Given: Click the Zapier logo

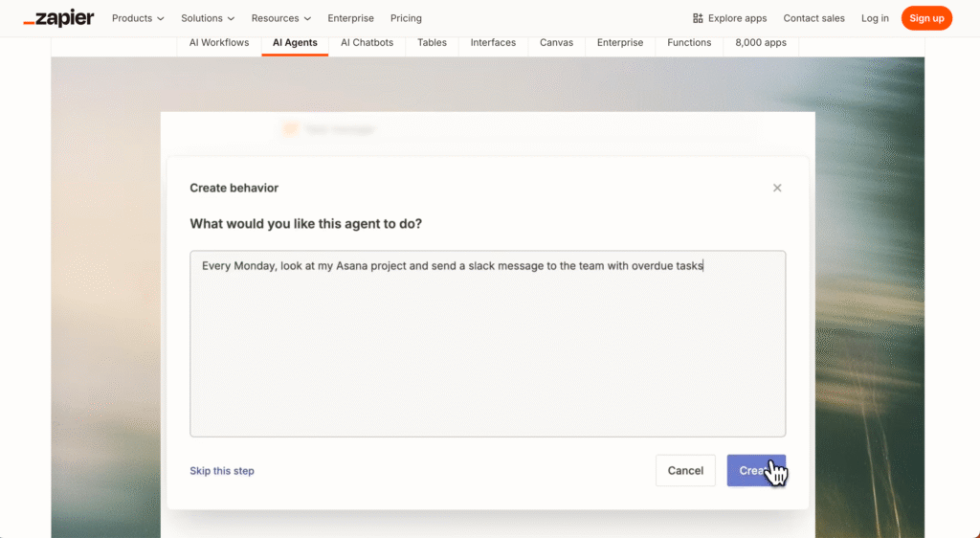Looking at the screenshot, I should click(58, 18).
